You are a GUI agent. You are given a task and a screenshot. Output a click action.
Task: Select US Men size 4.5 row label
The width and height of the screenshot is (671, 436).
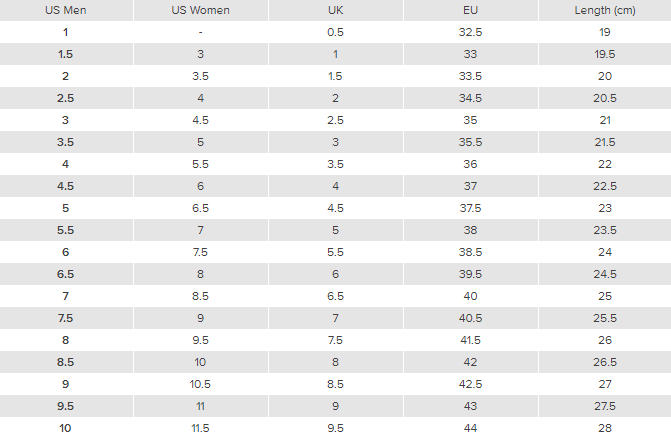(66, 186)
